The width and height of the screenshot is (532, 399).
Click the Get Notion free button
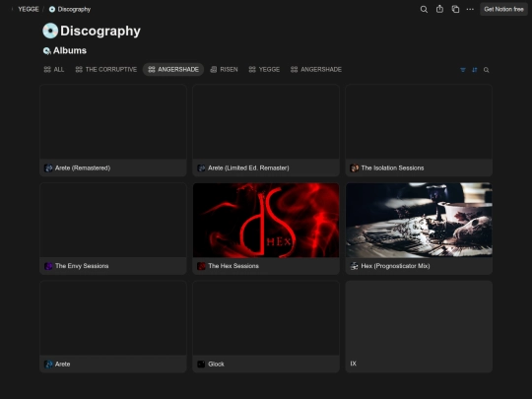(503, 9)
